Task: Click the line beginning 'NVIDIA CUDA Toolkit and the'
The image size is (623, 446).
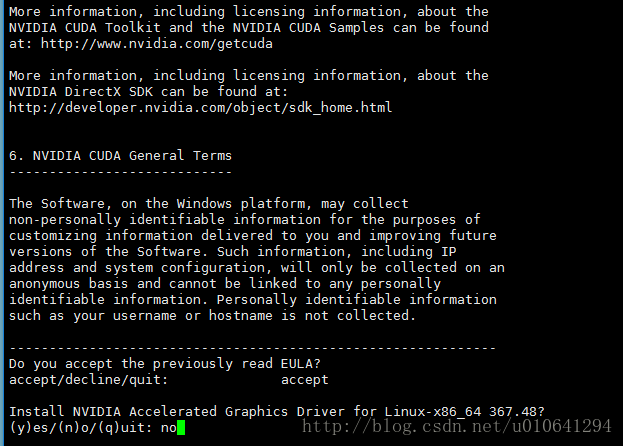Action: pos(249,28)
